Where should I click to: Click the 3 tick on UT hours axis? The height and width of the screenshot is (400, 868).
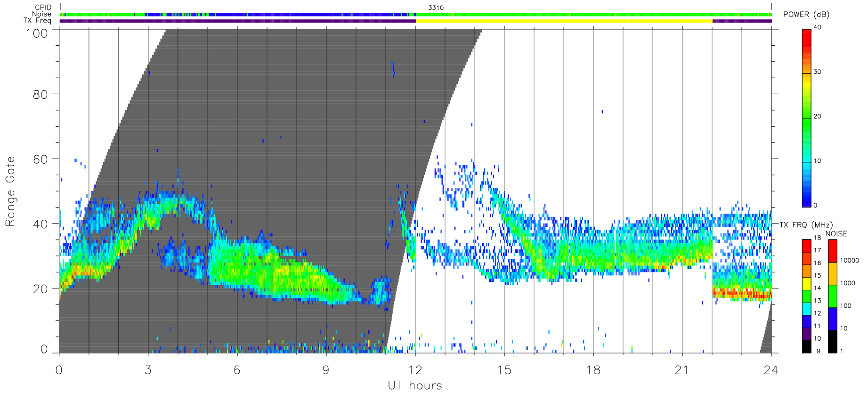[x=148, y=370]
